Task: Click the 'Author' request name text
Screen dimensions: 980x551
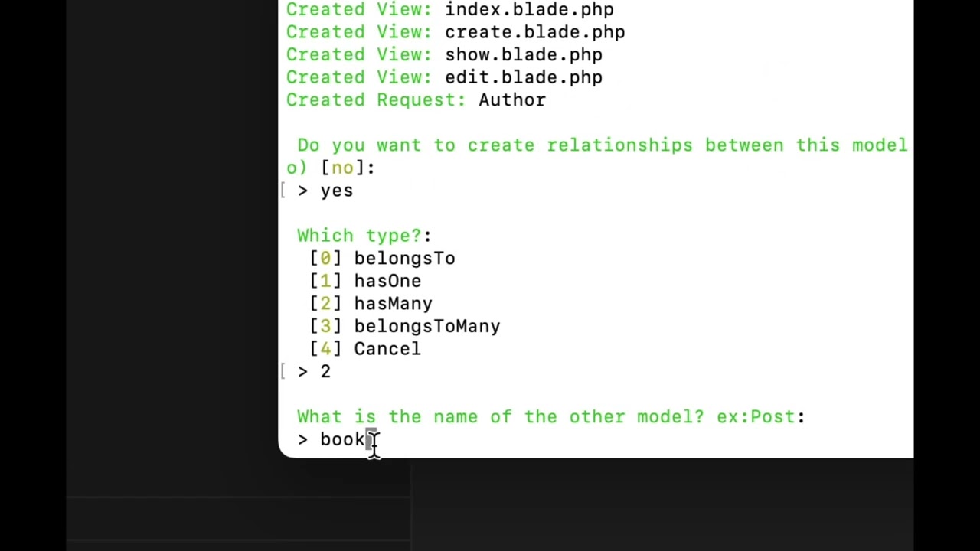Action: [x=512, y=100]
